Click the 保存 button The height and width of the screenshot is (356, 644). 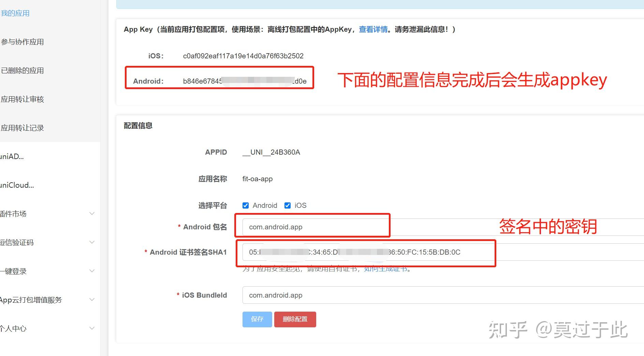click(x=257, y=319)
